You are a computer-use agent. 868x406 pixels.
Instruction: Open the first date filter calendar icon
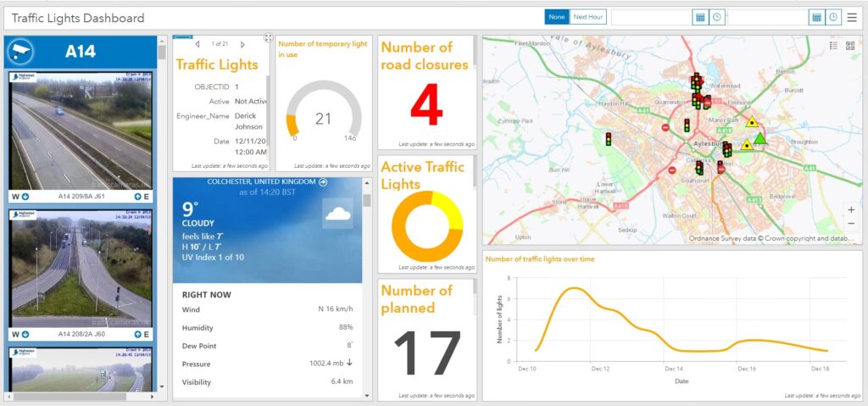(700, 17)
